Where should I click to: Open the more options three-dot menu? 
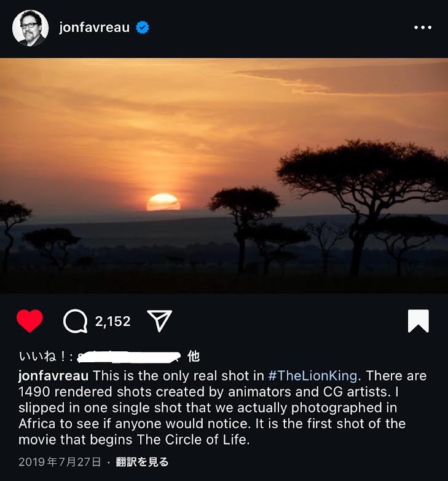(422, 28)
